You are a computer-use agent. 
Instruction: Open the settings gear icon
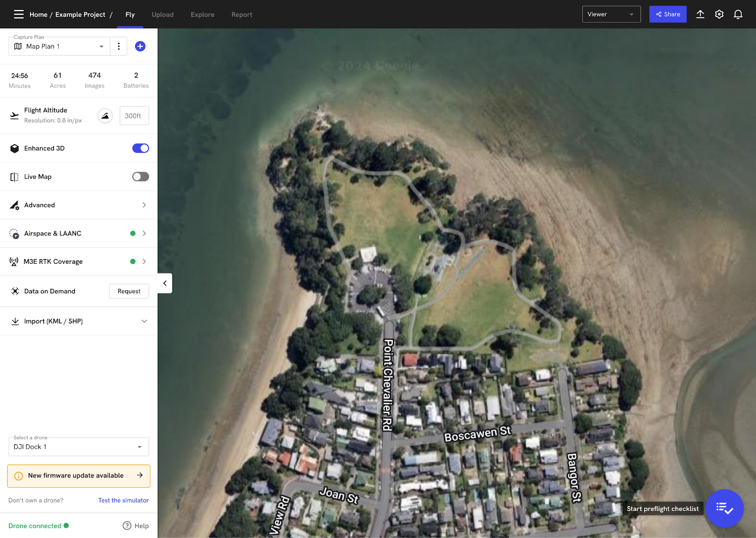click(x=719, y=14)
